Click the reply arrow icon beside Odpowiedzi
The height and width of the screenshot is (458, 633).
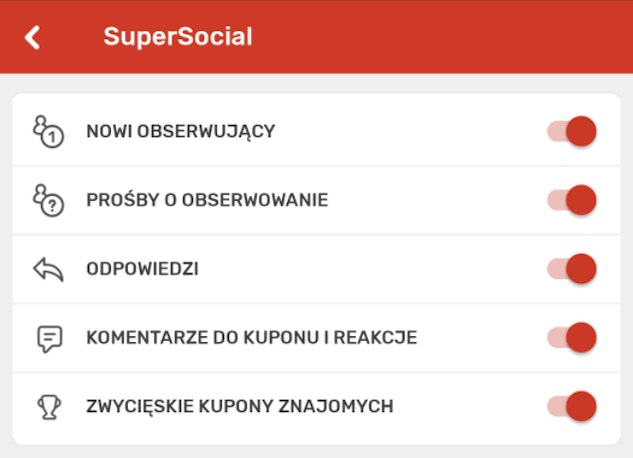click(47, 269)
